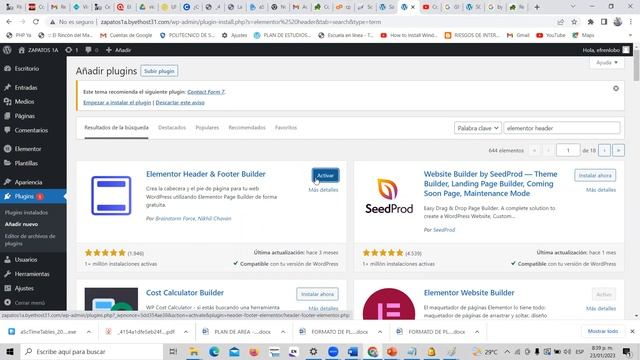Open the Contact Form 7 link

pos(206,92)
